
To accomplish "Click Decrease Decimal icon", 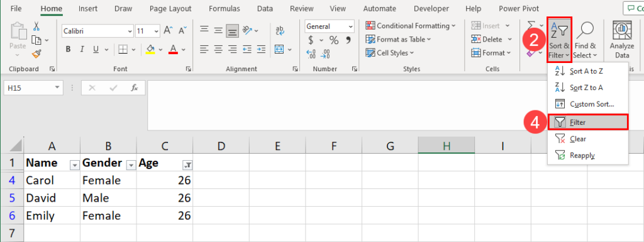I will pos(325,54).
